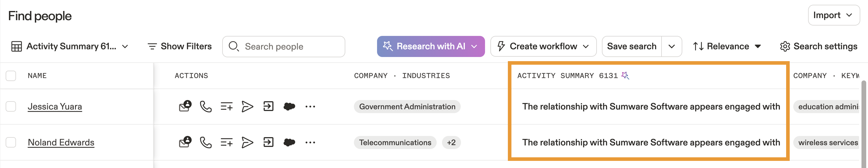Screen dimensions: 868x168
Task: Click the email icon in Jessica Yuara's row
Action: [x=185, y=106]
